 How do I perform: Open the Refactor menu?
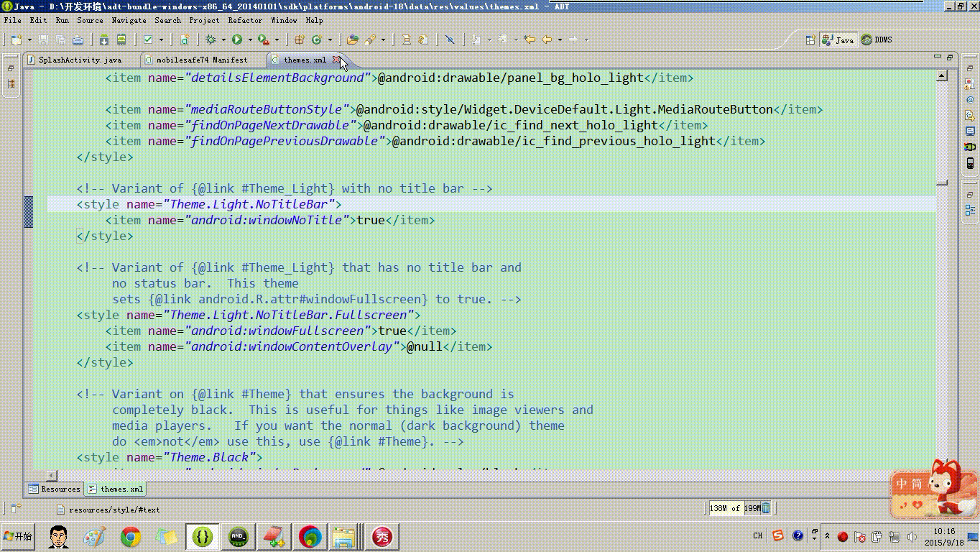(x=245, y=20)
